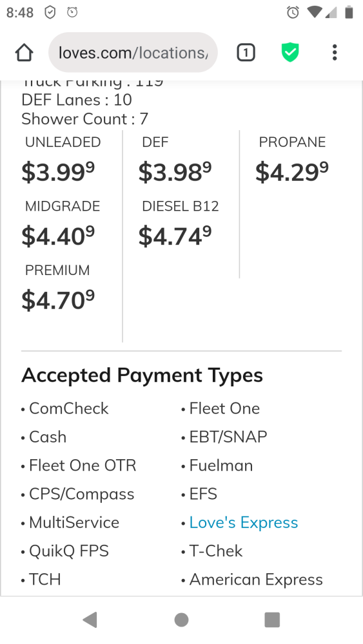Tap the Android back navigation button
Image resolution: width=363 pixels, height=644 pixels.
point(90,620)
